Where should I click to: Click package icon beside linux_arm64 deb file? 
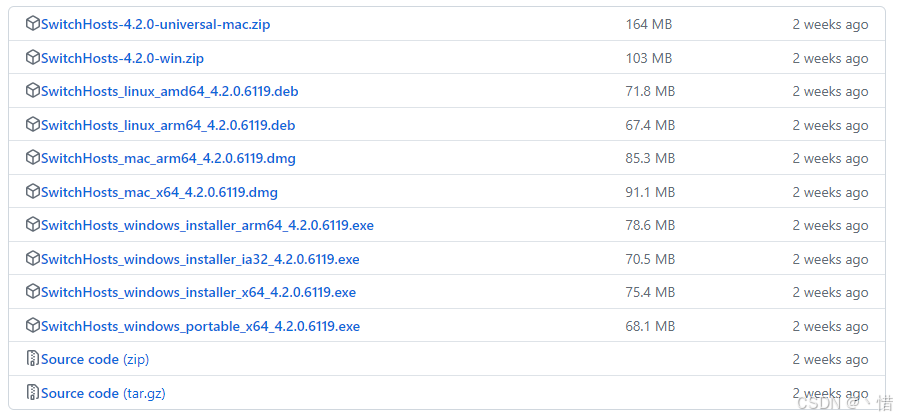pos(33,125)
